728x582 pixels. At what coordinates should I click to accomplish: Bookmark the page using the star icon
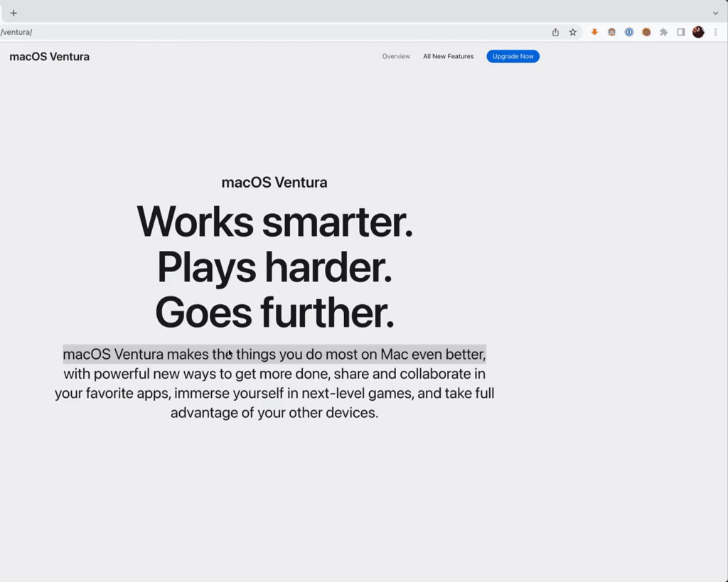[573, 32]
